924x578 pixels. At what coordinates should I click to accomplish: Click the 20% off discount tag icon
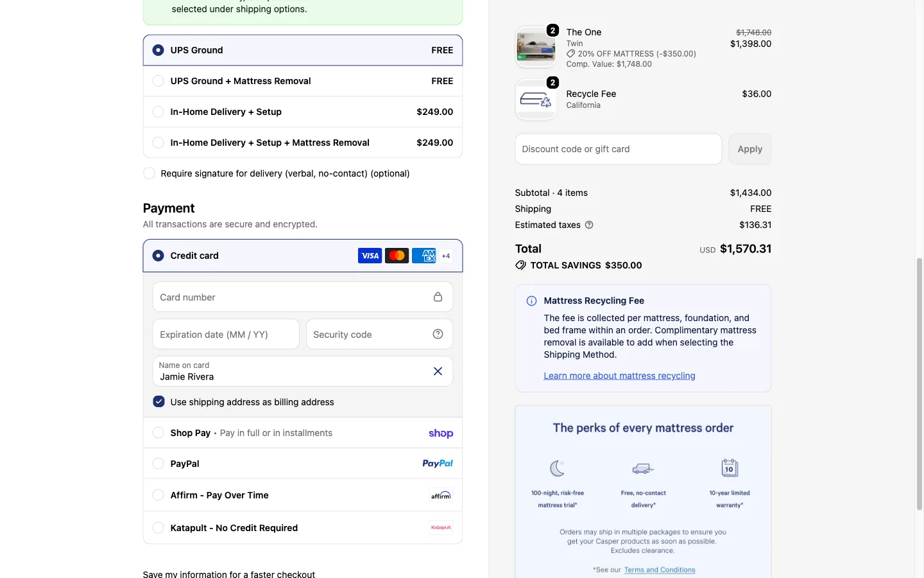point(570,54)
